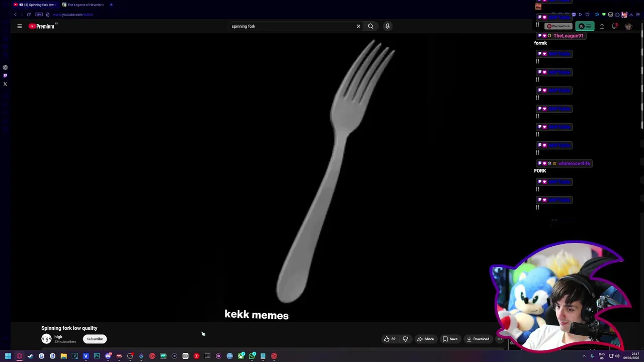Switch ENG US language indicator
The width and height of the screenshot is (644, 362).
602,356
